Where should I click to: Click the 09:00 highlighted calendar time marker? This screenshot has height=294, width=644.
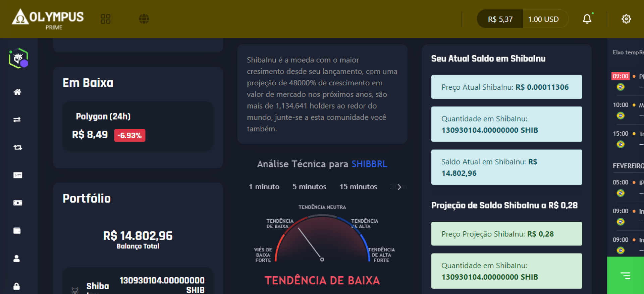(x=620, y=76)
